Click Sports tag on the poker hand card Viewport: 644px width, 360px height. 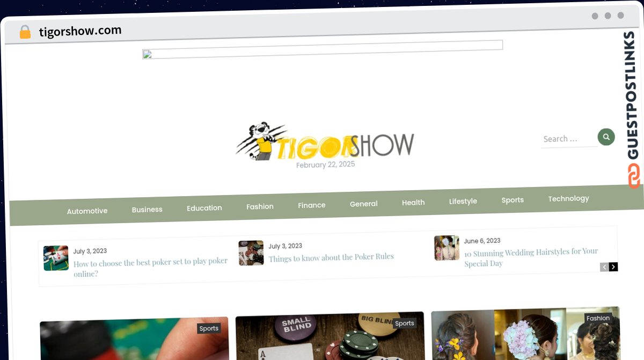[x=209, y=328]
